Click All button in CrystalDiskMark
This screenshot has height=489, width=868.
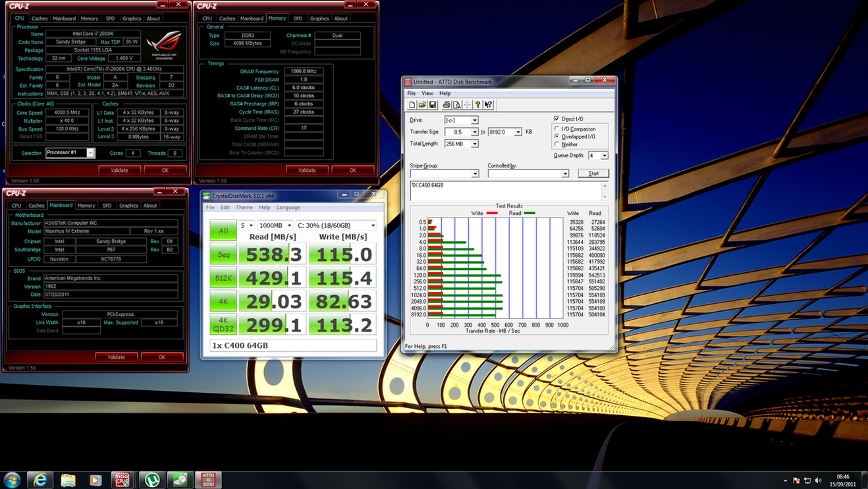[x=223, y=230]
